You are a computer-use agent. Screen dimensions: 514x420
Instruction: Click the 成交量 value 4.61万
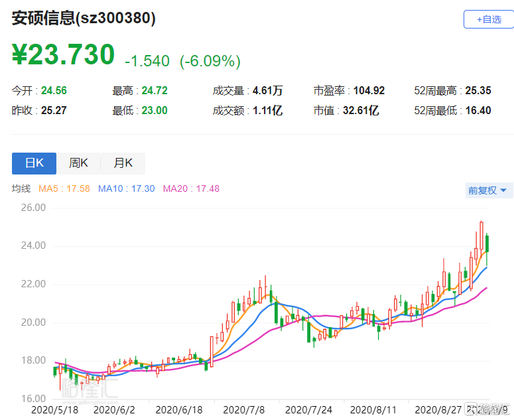[x=267, y=90]
